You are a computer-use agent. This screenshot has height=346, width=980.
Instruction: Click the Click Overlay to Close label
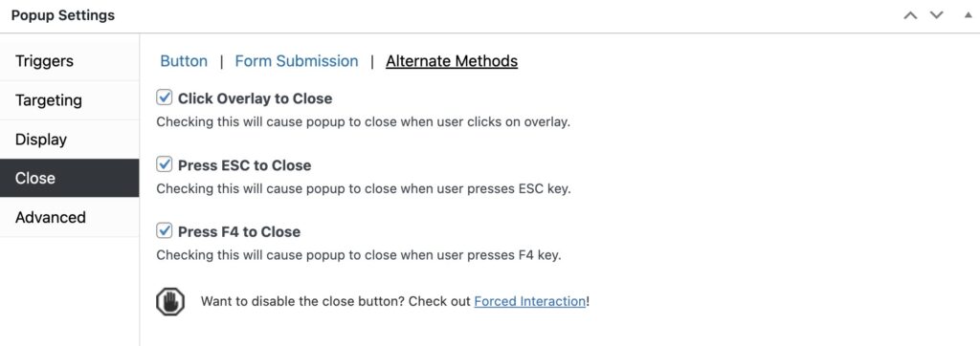[x=255, y=98]
